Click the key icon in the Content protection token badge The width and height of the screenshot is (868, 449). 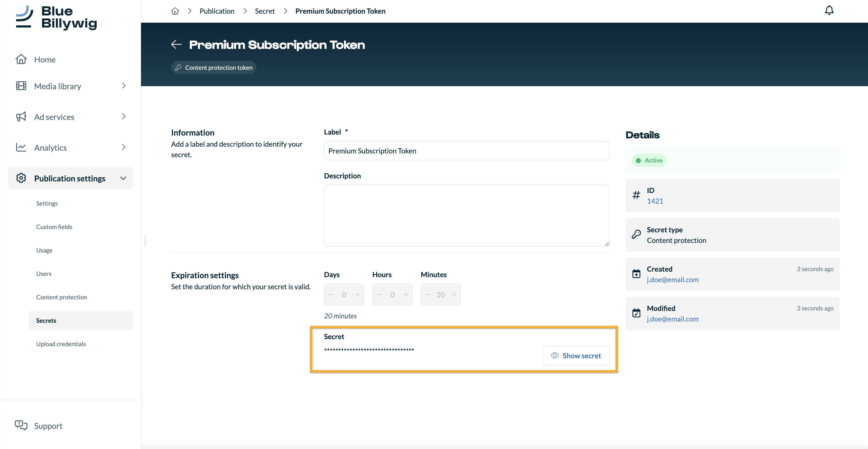click(178, 68)
